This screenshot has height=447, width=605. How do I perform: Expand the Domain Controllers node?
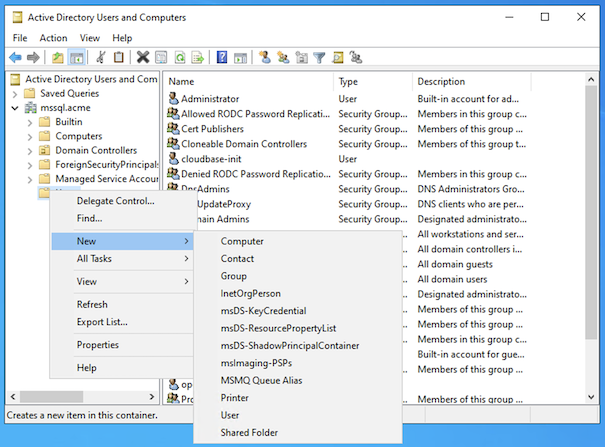tap(30, 151)
